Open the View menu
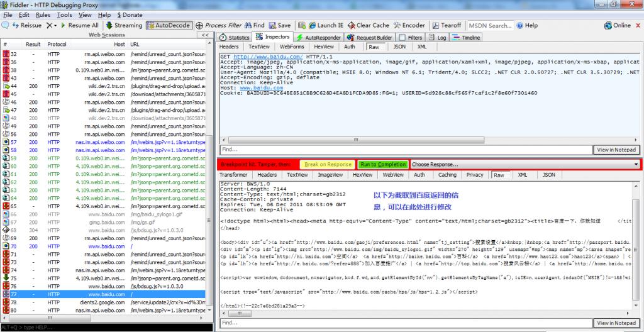 pos(85,15)
